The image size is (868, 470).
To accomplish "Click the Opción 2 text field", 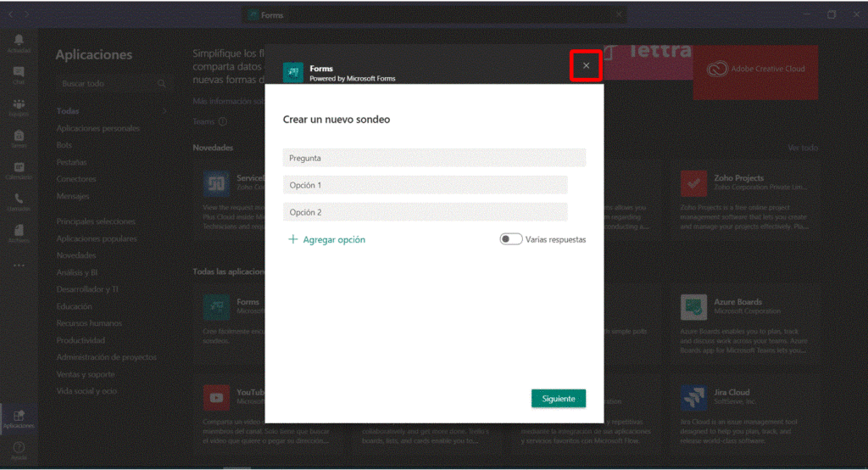I will click(425, 212).
